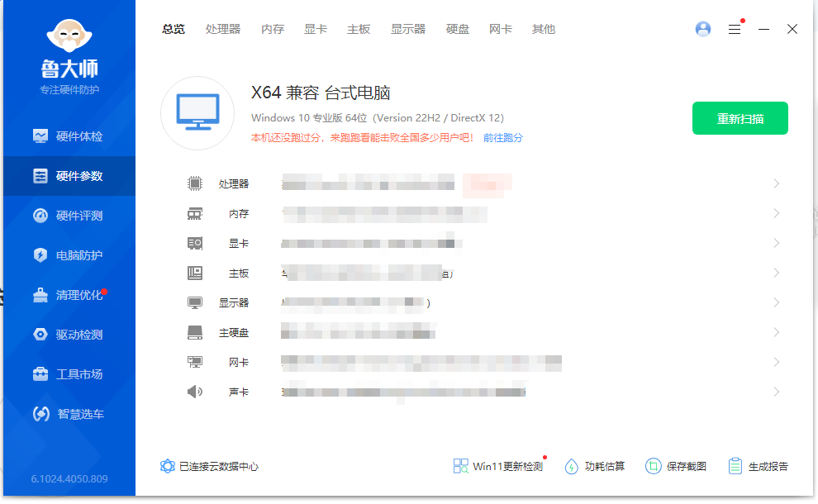Click the 已连接云数据中心 cloud status
The height and width of the screenshot is (504, 818).
(x=209, y=467)
